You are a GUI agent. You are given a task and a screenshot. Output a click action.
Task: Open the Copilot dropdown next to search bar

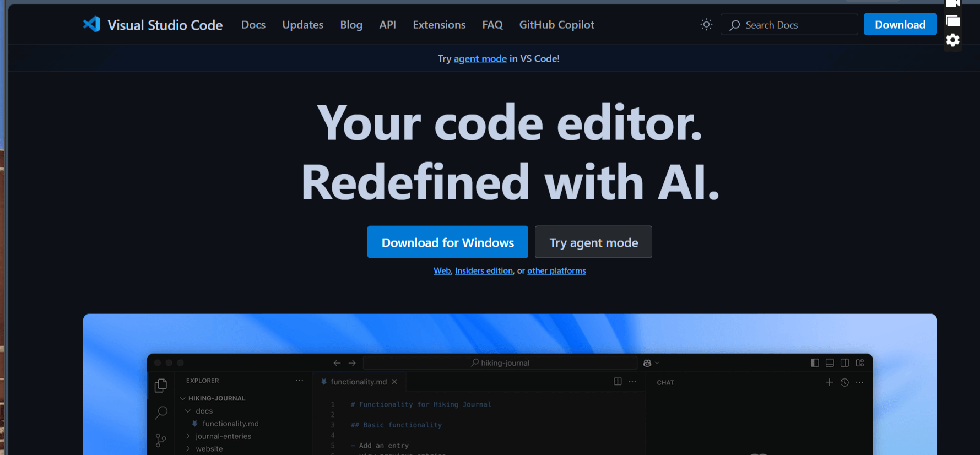tap(651, 363)
